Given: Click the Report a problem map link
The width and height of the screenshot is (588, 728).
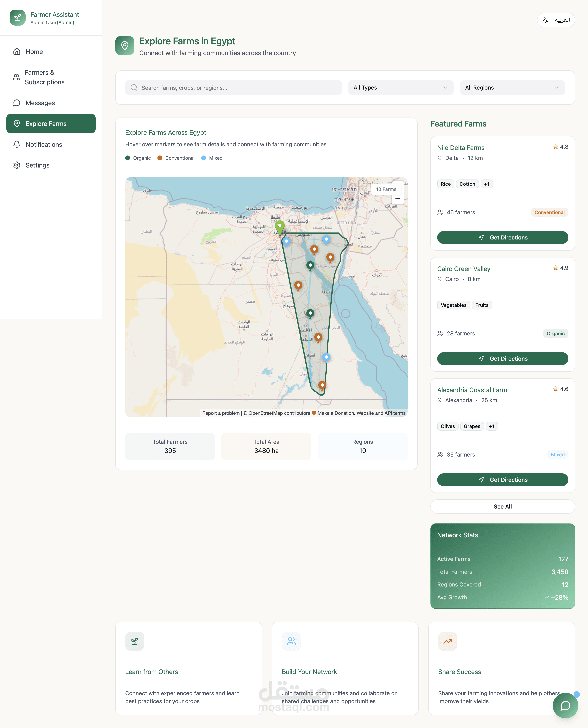Looking at the screenshot, I should coord(220,413).
